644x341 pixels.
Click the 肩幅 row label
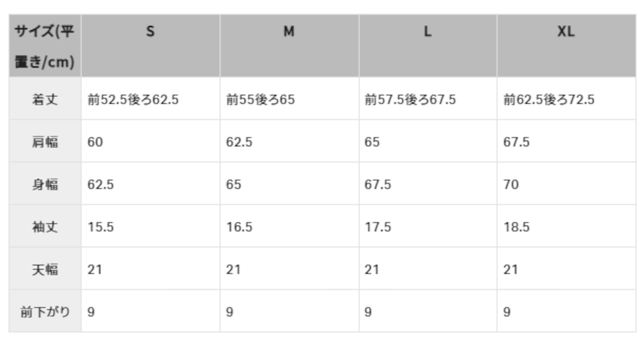(45, 141)
